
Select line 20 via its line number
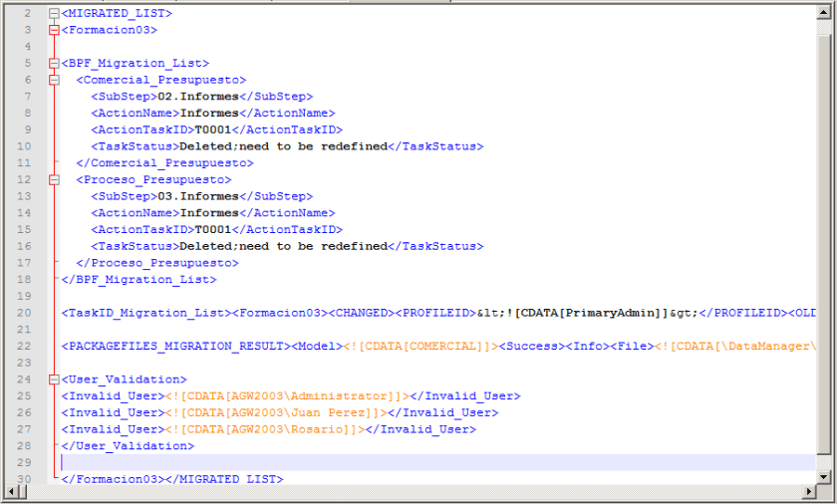point(25,313)
